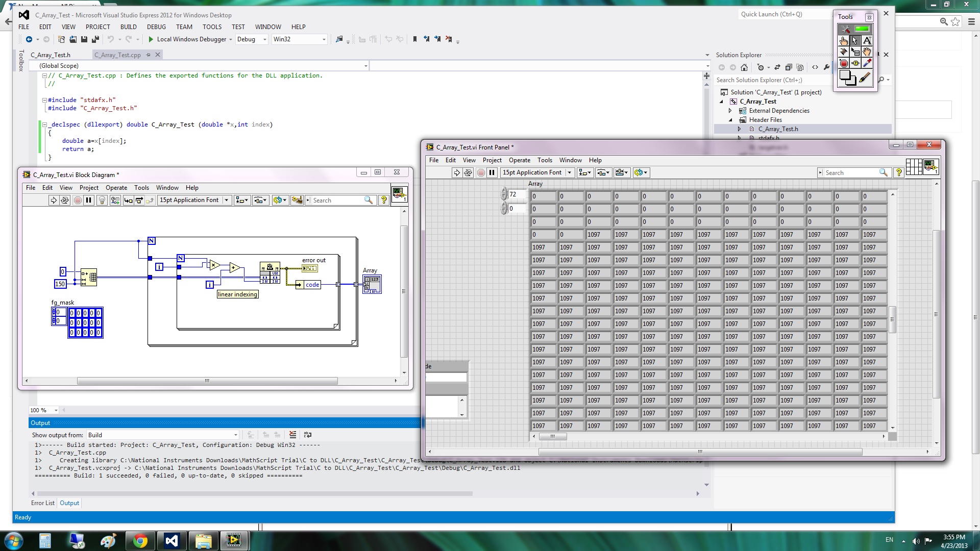Open Visual Studio BUILD menu
This screenshot has width=980, height=551.
[x=128, y=27]
